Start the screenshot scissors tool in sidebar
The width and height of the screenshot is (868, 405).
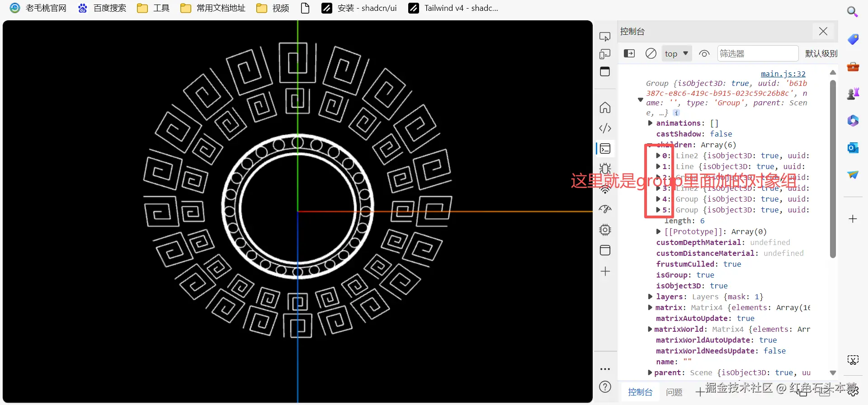point(853,360)
